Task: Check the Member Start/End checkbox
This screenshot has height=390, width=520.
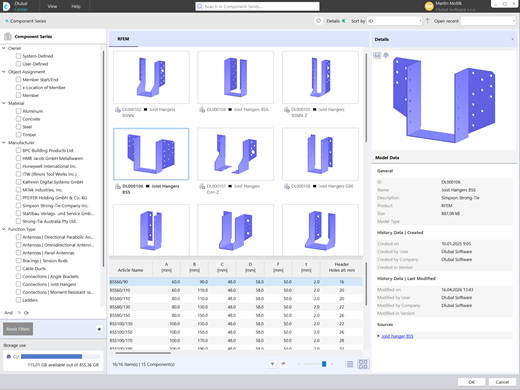Action: pos(18,79)
